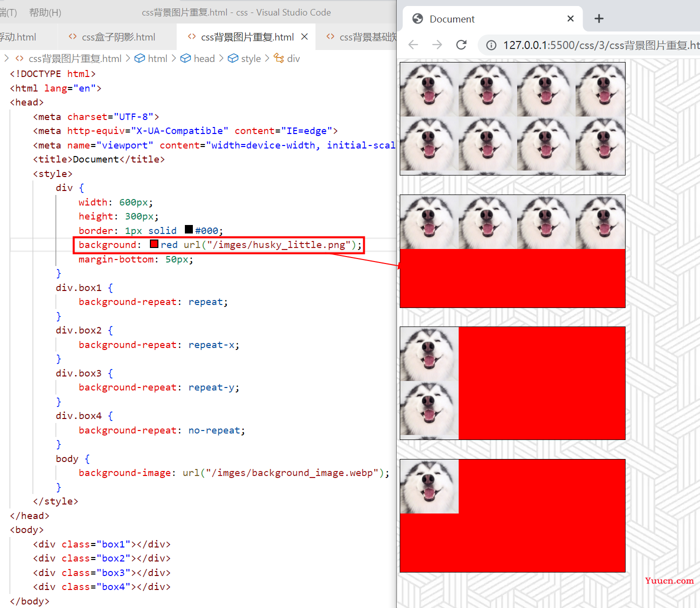The height and width of the screenshot is (608, 700).
Task: Switch to the 浮动.html editor tab
Action: (x=18, y=37)
